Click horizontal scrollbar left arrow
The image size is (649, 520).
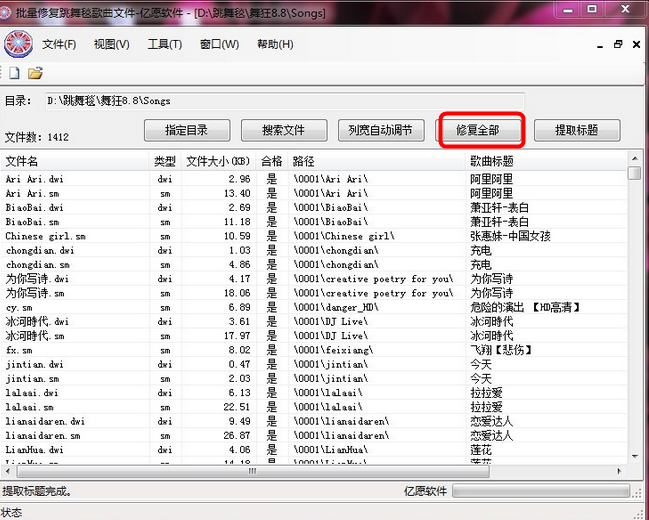(7, 471)
